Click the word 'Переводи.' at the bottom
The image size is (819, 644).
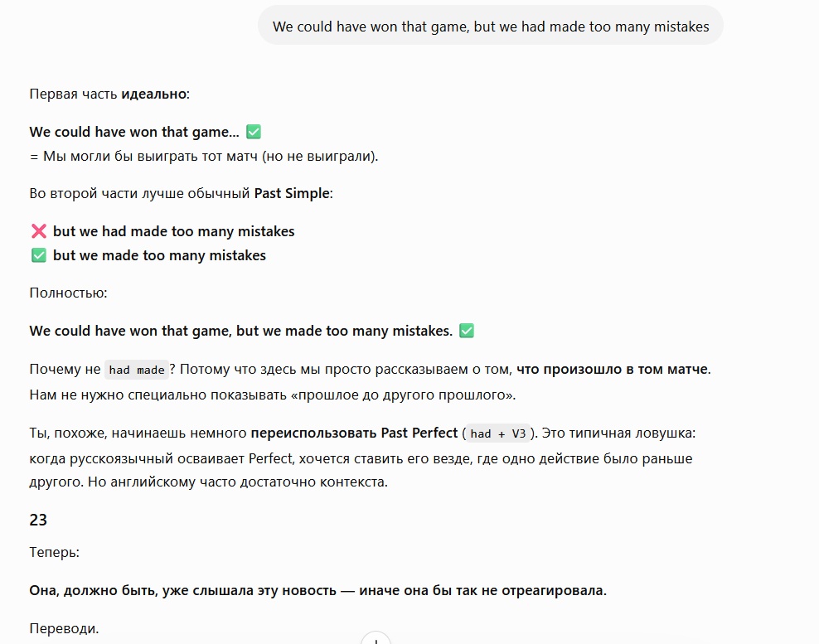[x=64, y=628]
